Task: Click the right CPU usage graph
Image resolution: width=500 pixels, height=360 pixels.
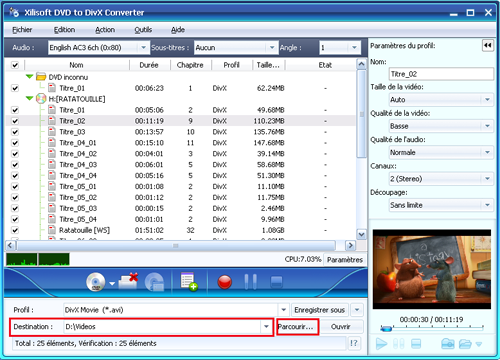Action: pos(54,259)
